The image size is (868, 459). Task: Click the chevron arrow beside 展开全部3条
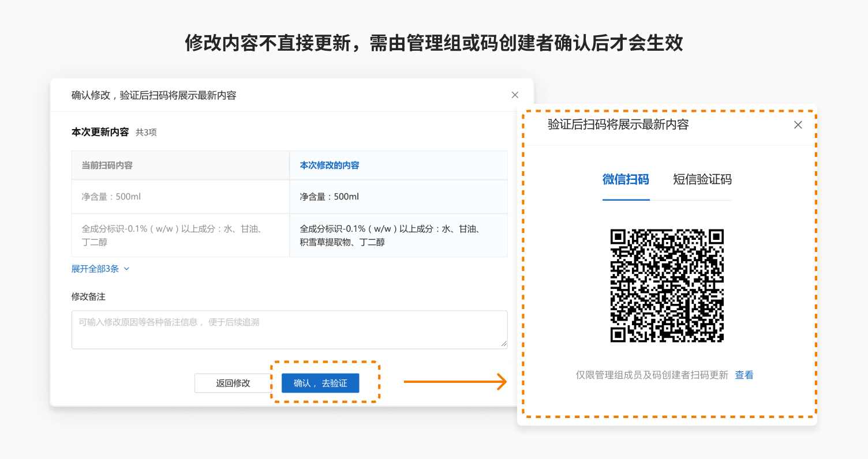[127, 269]
